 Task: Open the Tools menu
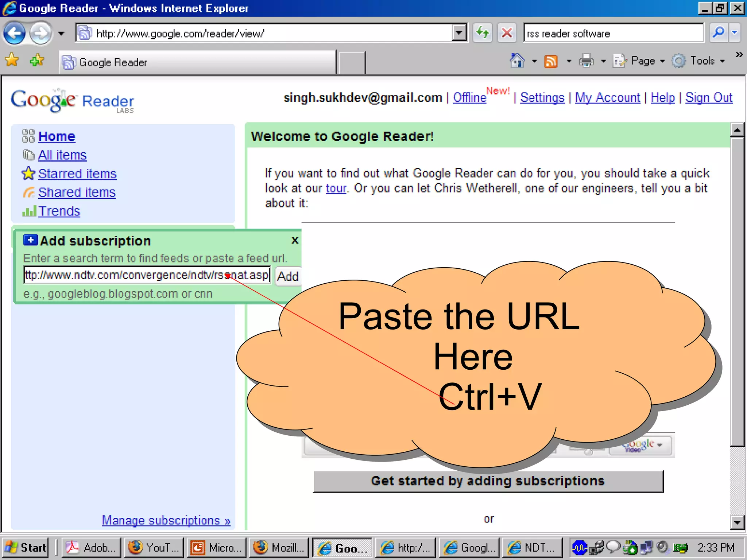(x=698, y=61)
